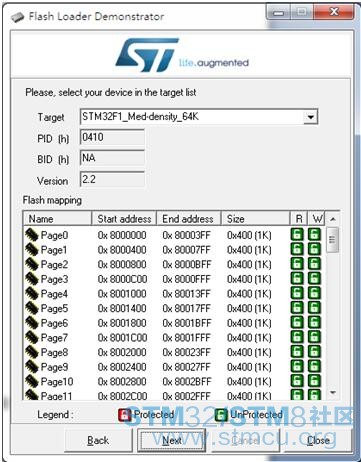Click the scroll down arrow of flash mapping list

[332, 393]
